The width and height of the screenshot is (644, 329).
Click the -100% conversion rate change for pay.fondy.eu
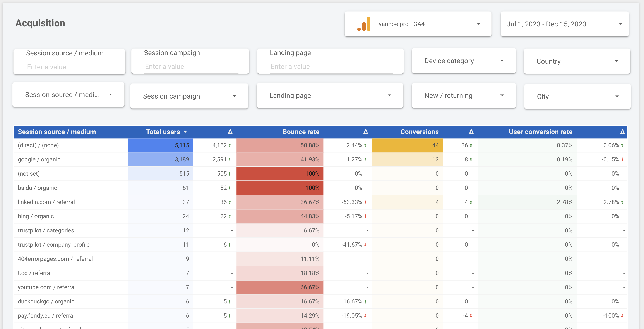[611, 316]
